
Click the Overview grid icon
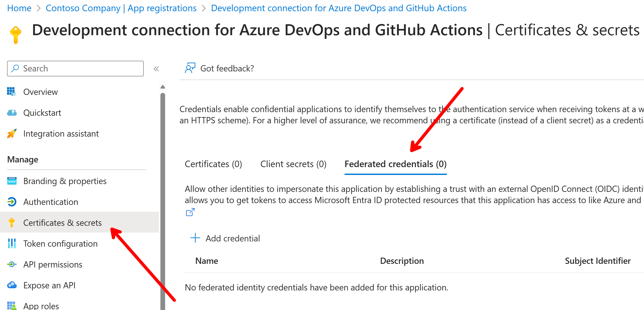click(12, 92)
